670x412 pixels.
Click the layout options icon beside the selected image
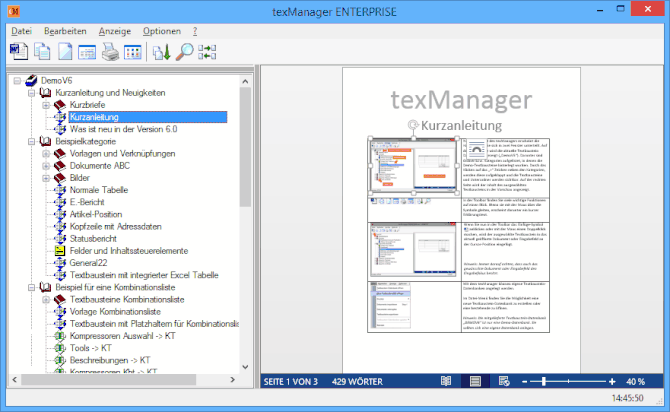tap(476, 149)
